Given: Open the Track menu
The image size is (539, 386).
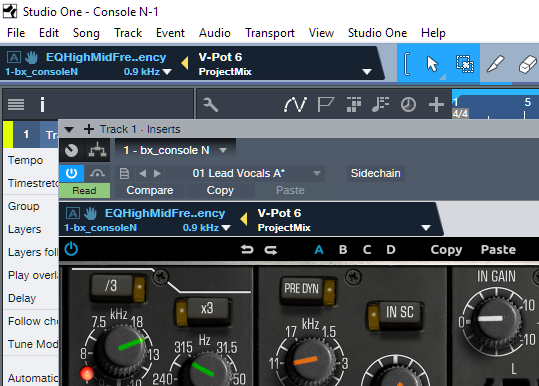Looking at the screenshot, I should pos(128,33).
